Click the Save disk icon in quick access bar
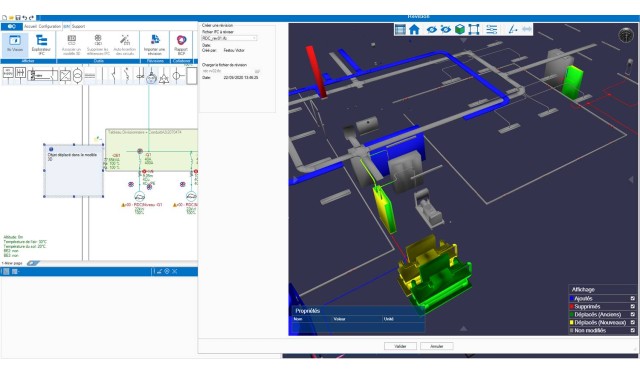640x375 pixels. point(18,18)
